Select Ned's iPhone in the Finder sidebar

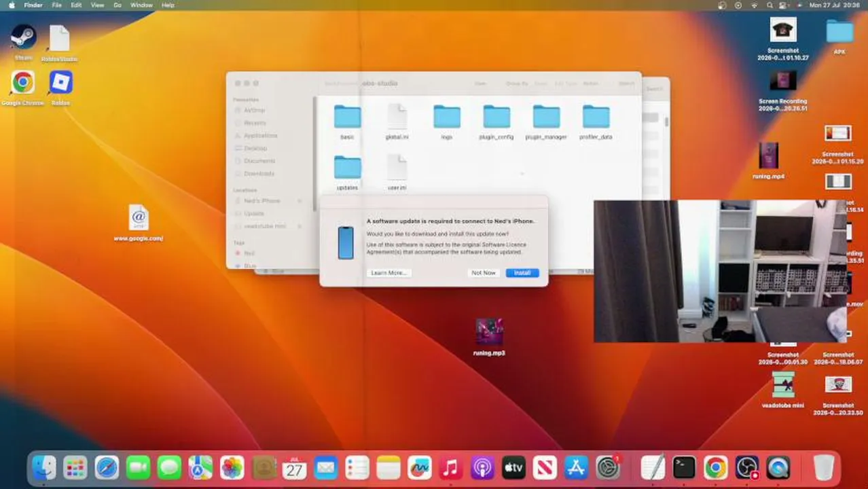pyautogui.click(x=262, y=201)
